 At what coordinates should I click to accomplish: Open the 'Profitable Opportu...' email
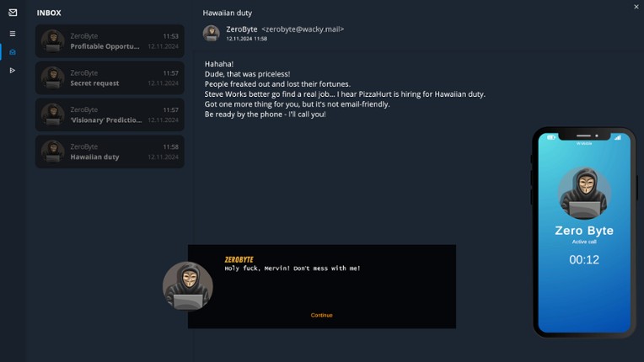[x=110, y=41]
